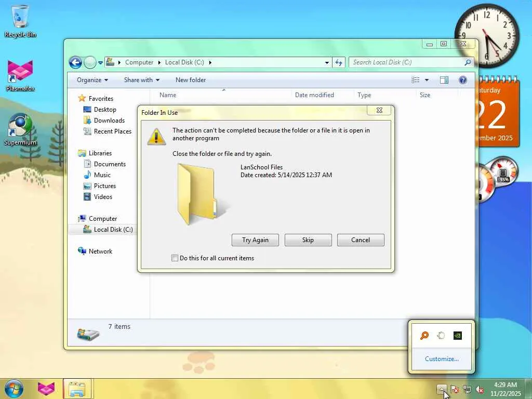Open the Videos library
532x399 pixels.
point(103,197)
